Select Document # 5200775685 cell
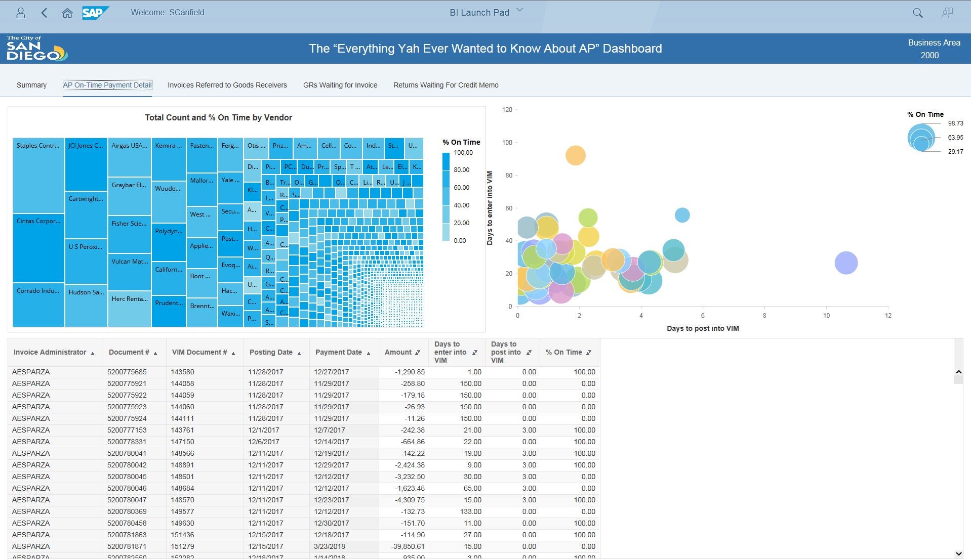 coord(135,372)
